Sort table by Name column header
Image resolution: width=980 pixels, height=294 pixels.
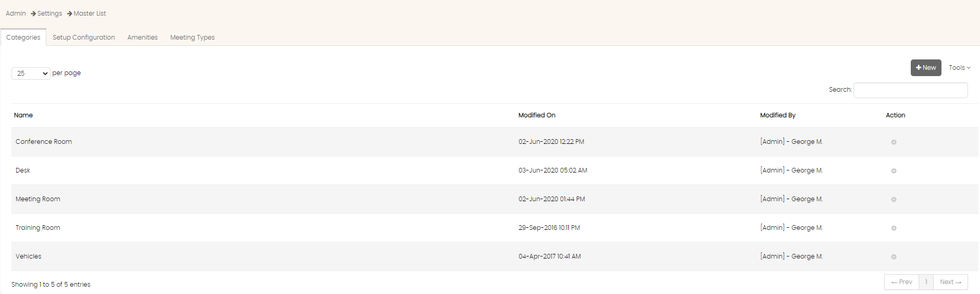click(23, 115)
